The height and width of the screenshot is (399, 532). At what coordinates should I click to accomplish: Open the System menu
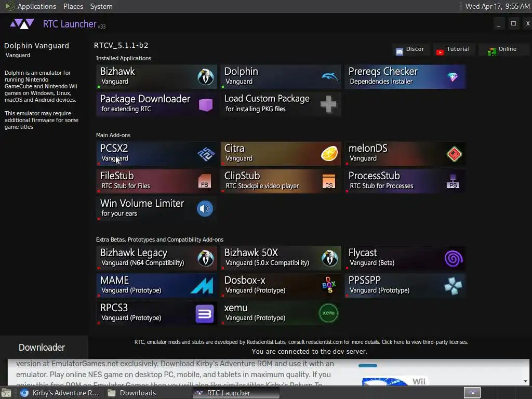pyautogui.click(x=101, y=6)
